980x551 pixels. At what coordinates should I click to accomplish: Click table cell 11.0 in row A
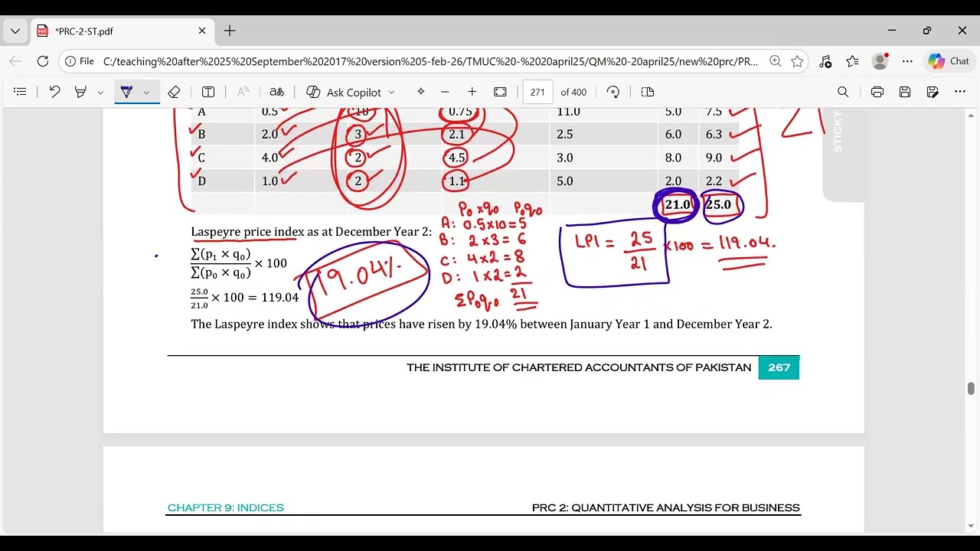pyautogui.click(x=568, y=112)
